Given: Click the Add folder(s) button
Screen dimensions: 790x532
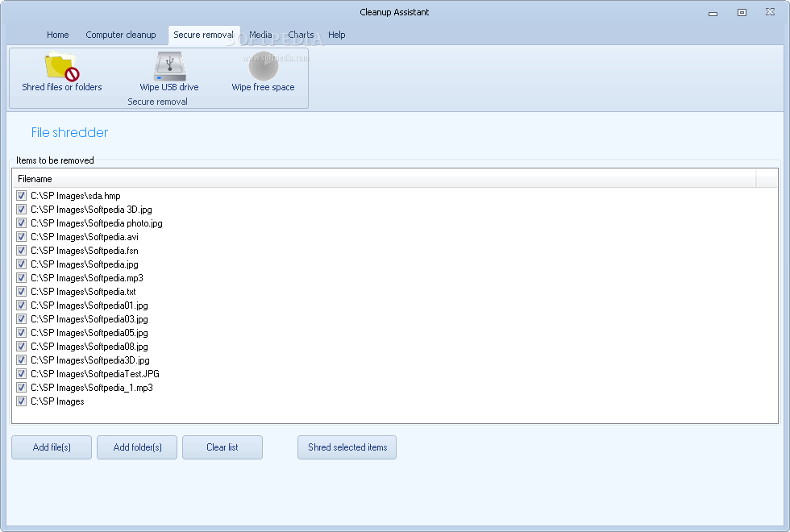Looking at the screenshot, I should click(x=137, y=447).
